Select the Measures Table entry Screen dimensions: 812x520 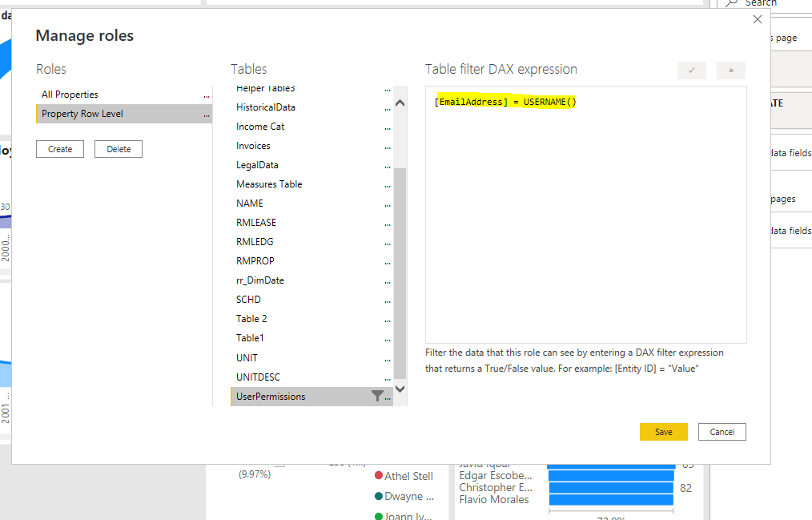(312, 183)
